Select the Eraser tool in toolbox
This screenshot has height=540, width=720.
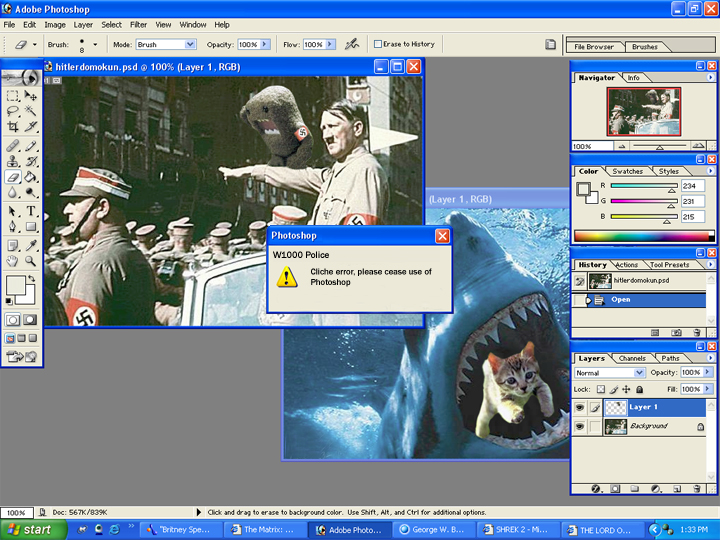click(13, 177)
